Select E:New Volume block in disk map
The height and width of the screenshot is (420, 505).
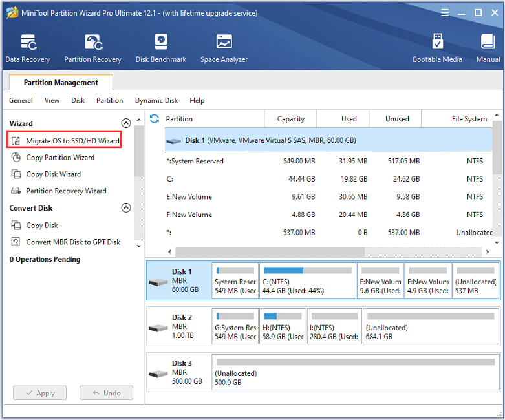point(380,280)
